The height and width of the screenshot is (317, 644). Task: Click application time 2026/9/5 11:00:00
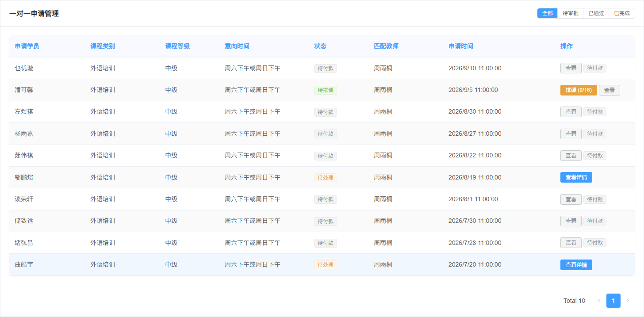473,90
